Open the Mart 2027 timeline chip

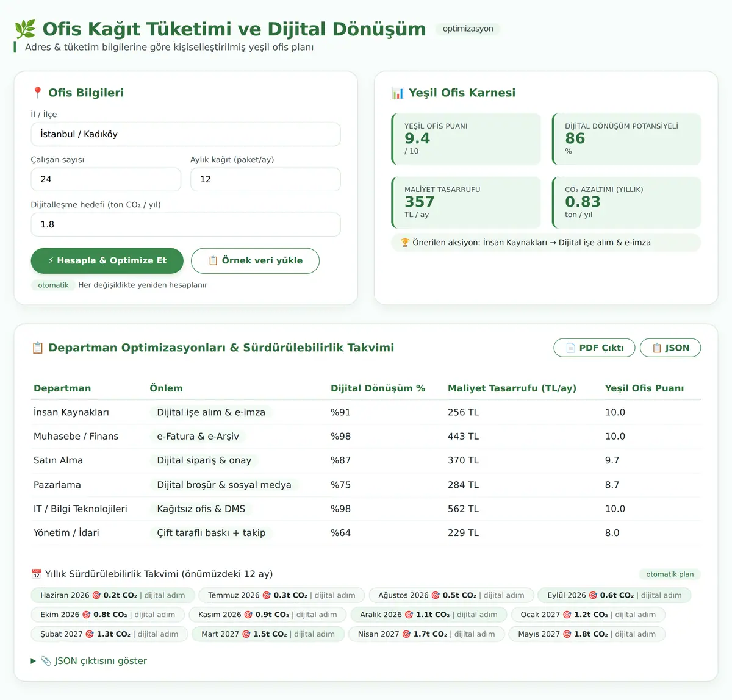[268, 634]
